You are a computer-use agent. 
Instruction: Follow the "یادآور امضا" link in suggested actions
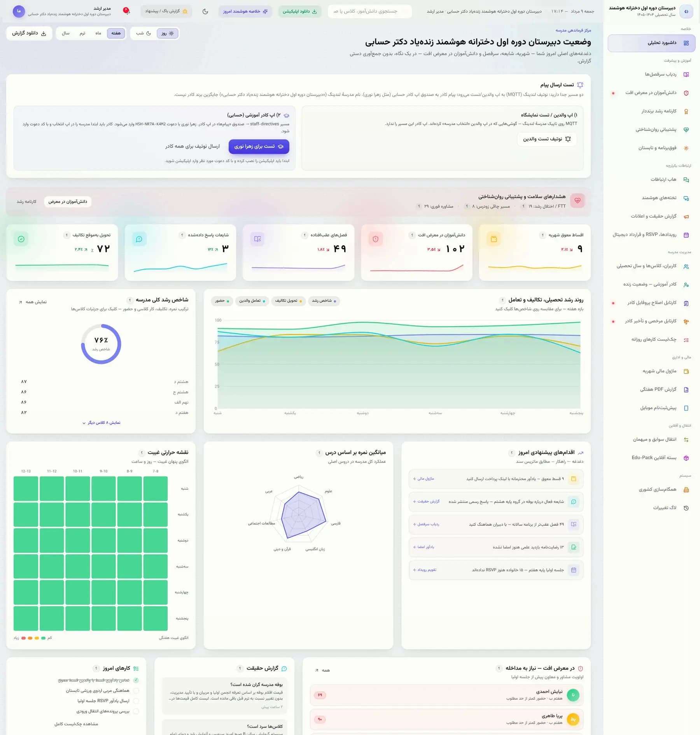coord(423,547)
